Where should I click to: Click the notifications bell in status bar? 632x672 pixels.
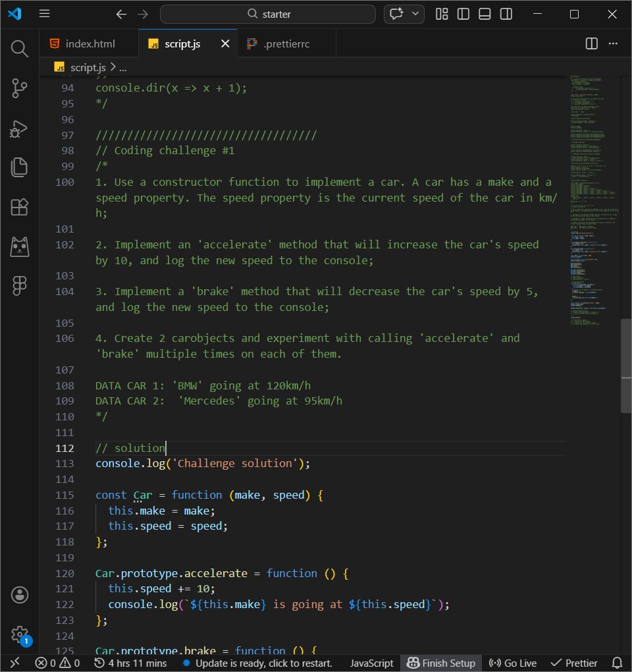pos(617,663)
